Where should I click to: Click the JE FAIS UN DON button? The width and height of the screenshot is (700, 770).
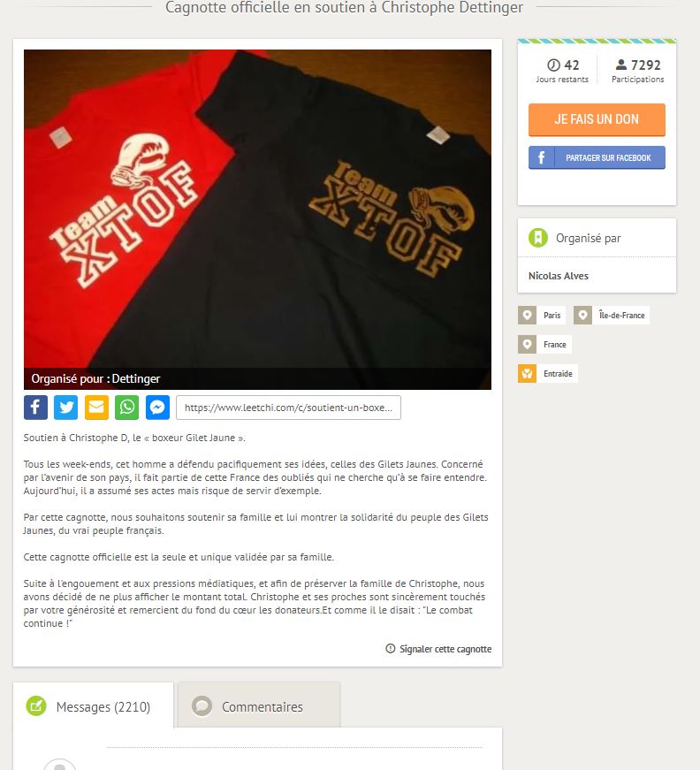(x=597, y=119)
